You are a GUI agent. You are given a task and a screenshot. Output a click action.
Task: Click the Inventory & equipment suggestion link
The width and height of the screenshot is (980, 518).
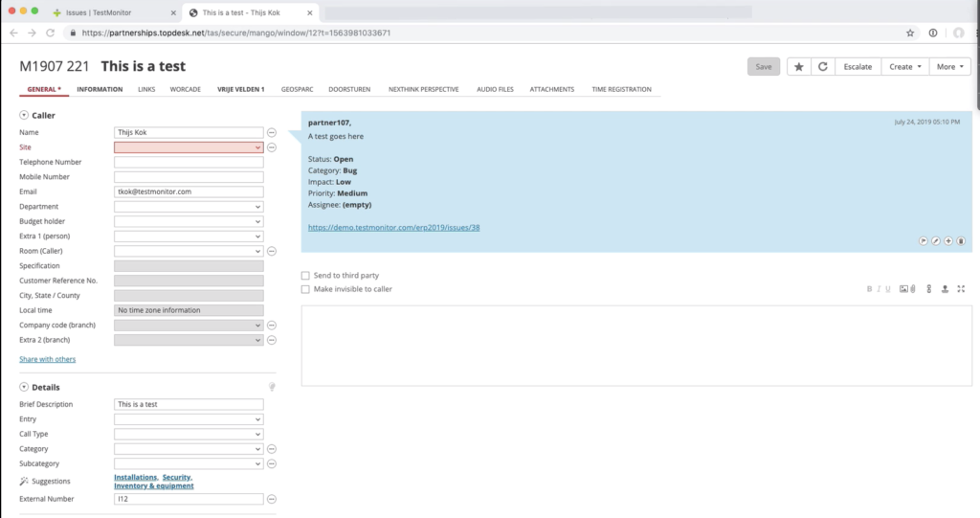(x=154, y=486)
